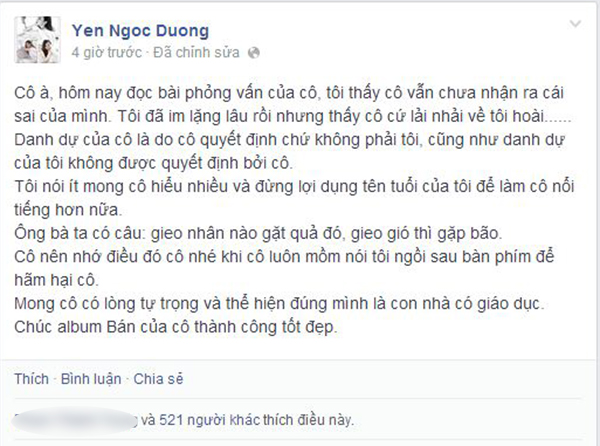Click the blurred liker name
Image resolution: width=600 pixels, height=446 pixels.
[x=74, y=420]
